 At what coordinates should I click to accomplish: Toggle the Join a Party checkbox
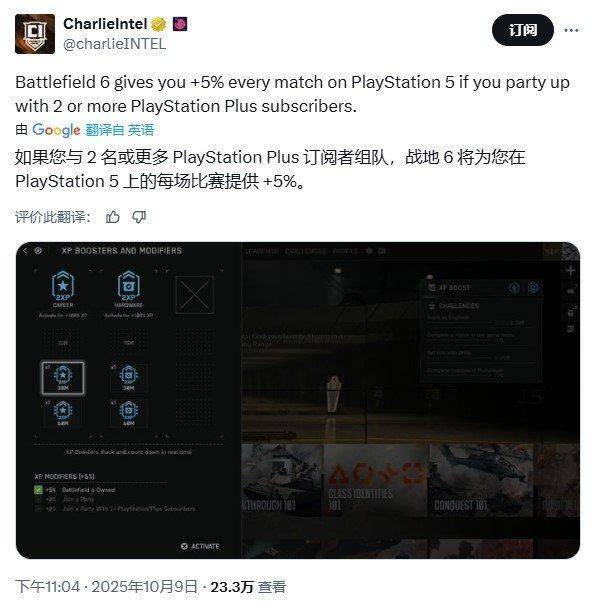(x=38, y=499)
